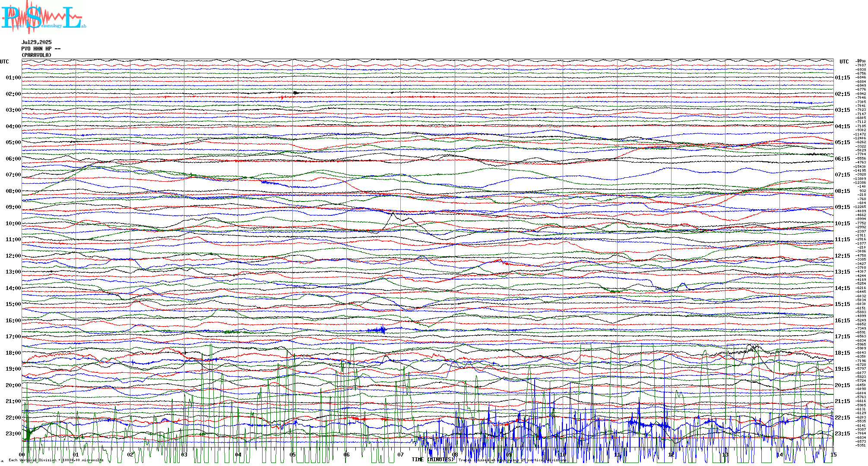This screenshot has width=868, height=466.
Task: Select the 01:00 time label
Action: click(x=13, y=78)
